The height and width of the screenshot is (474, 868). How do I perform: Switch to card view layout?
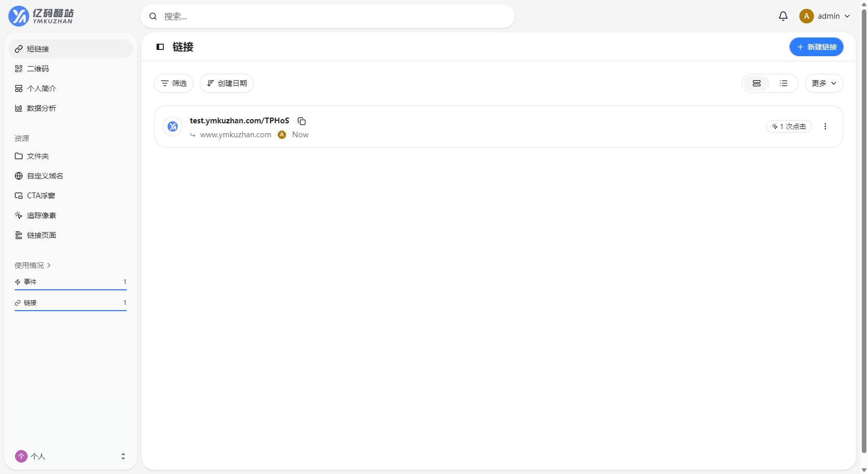(757, 83)
